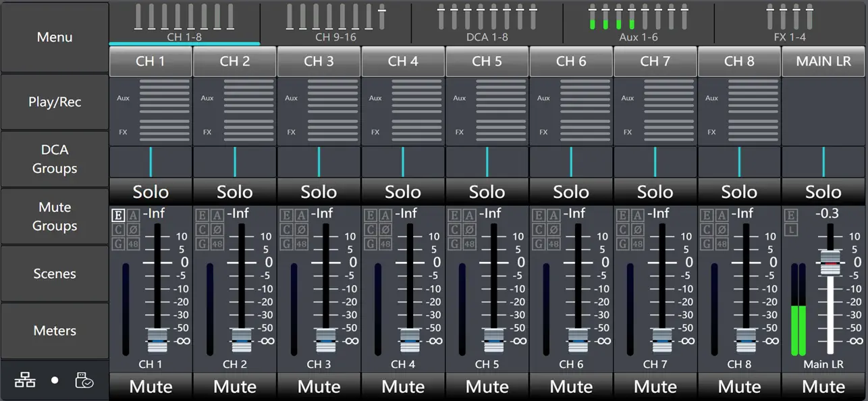Switch to the FX 1-4 fader bank
Image resolution: width=868 pixels, height=401 pixels.
point(790,22)
